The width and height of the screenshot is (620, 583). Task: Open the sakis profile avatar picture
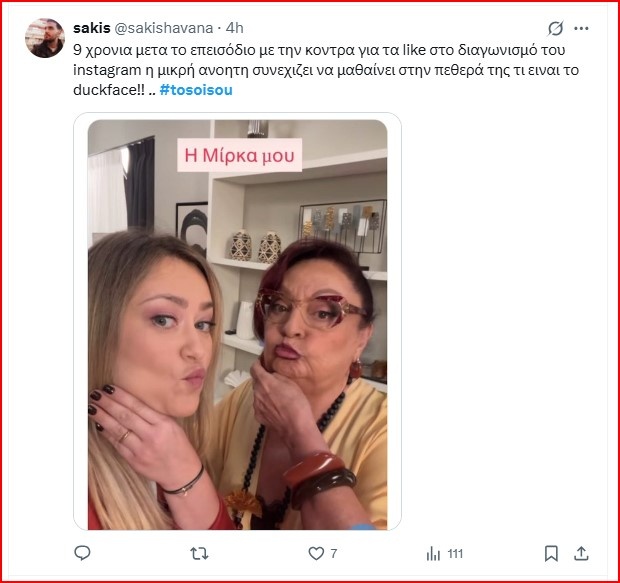click(45, 38)
